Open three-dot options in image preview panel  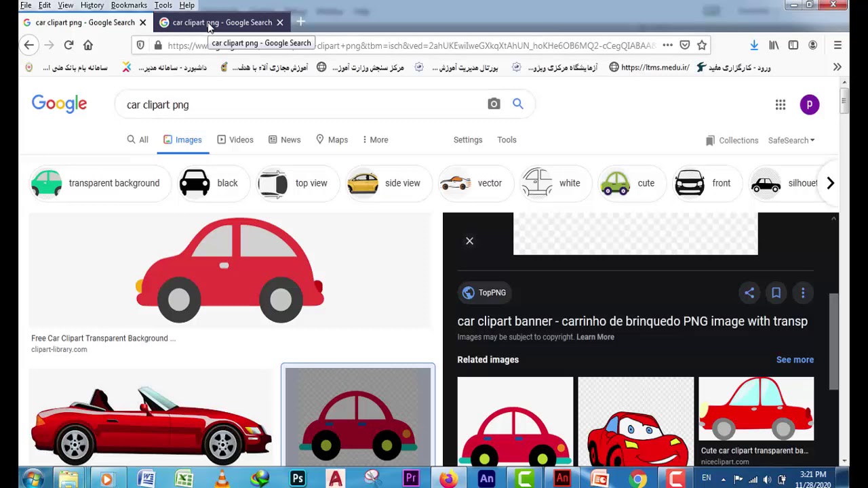click(x=803, y=293)
